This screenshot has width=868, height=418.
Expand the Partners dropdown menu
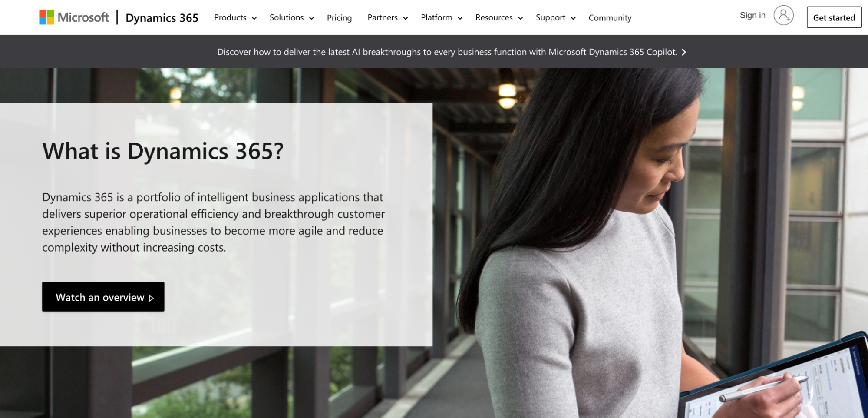(x=387, y=18)
